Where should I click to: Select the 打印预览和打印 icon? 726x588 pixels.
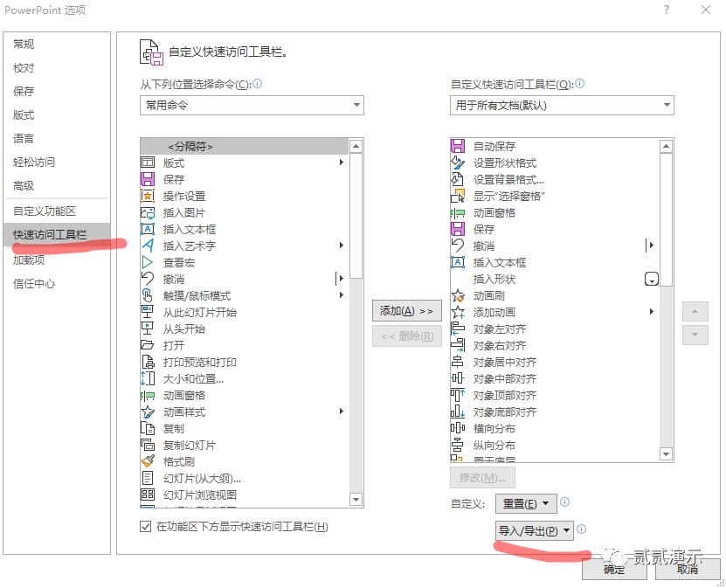[x=148, y=362]
